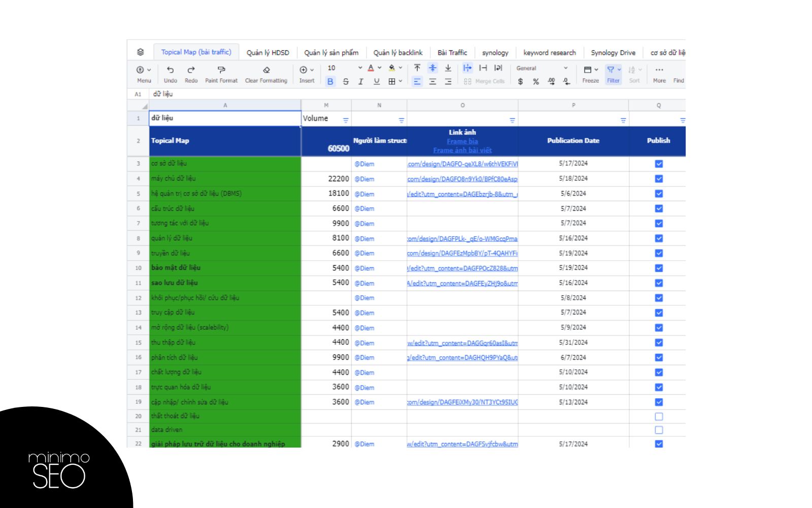
Task: Align cell content to vertical middle
Action: coord(432,68)
